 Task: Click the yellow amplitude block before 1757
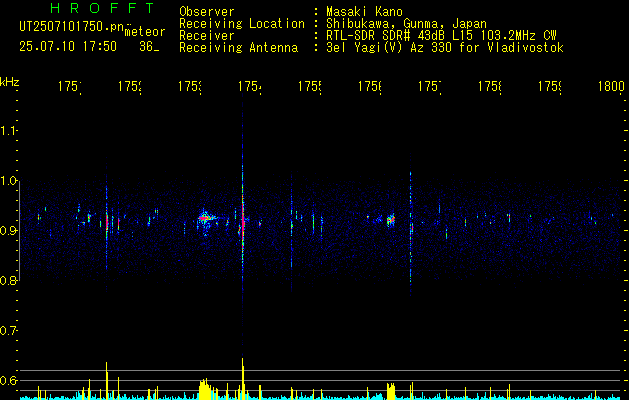click(391, 391)
